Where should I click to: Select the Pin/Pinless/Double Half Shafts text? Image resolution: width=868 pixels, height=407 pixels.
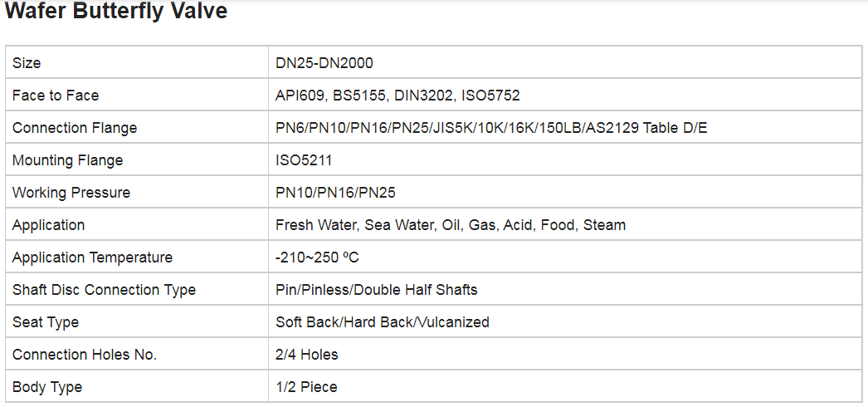tap(377, 290)
